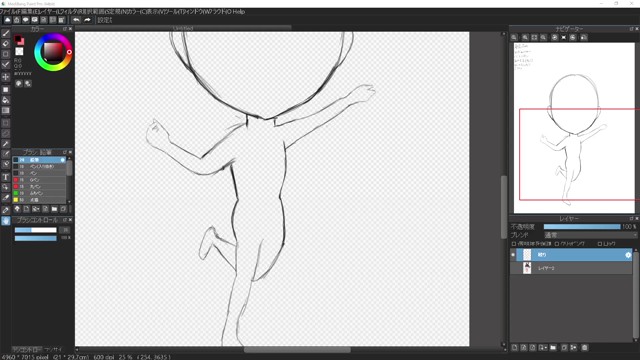Open the File menu
The width and height of the screenshot is (640, 360).
7,12
